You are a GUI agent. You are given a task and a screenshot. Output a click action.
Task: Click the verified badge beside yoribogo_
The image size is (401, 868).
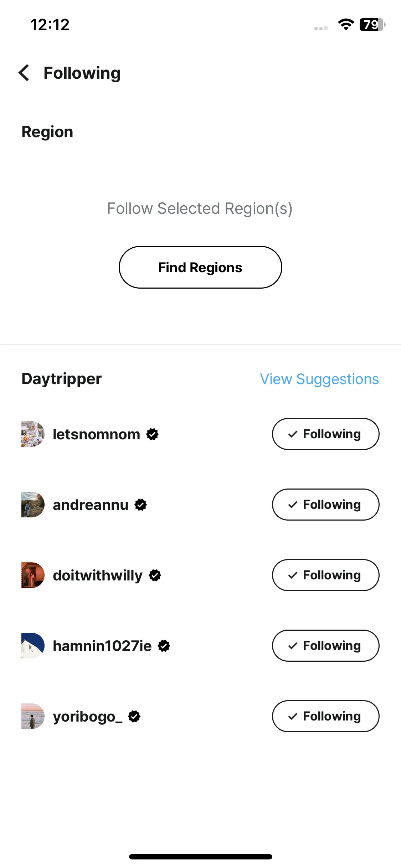[134, 716]
